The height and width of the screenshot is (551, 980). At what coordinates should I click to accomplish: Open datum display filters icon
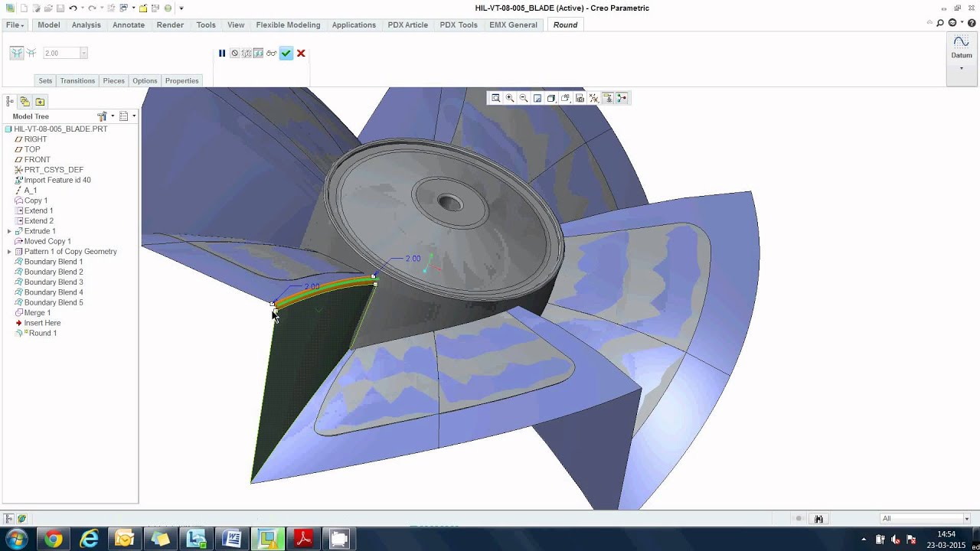pos(593,98)
